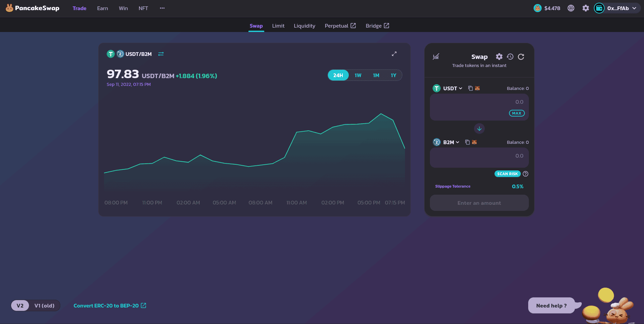Expand the 0x...FfAb wallet menu
644x324 pixels.
tap(617, 8)
